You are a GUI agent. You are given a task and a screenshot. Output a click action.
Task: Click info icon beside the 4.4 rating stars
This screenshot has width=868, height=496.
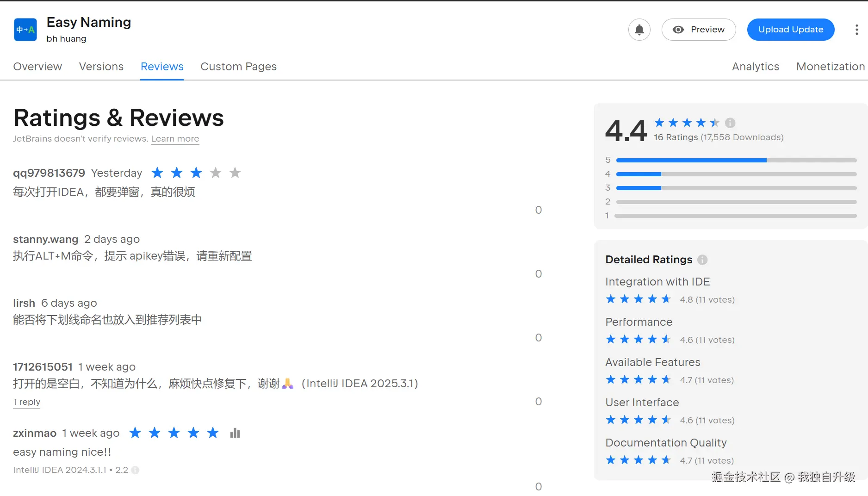point(730,123)
